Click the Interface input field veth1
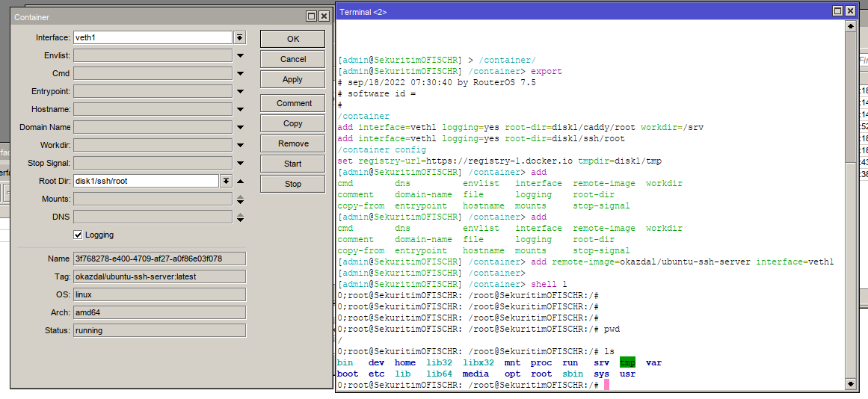 [x=153, y=37]
